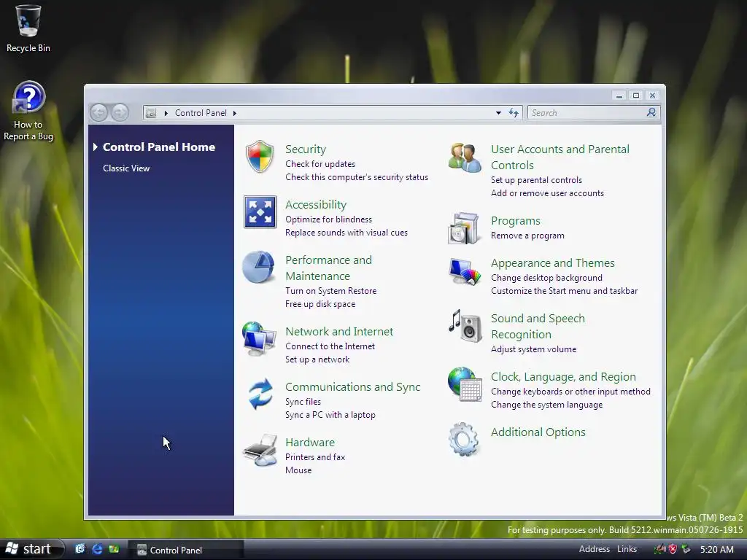Open Sound and Speech speaker icon

coord(465,326)
